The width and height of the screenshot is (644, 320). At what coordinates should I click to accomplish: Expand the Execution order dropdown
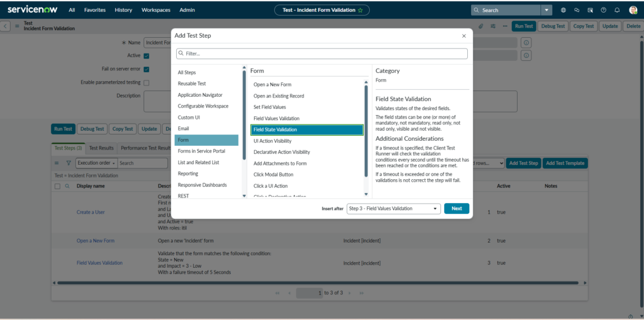95,163
